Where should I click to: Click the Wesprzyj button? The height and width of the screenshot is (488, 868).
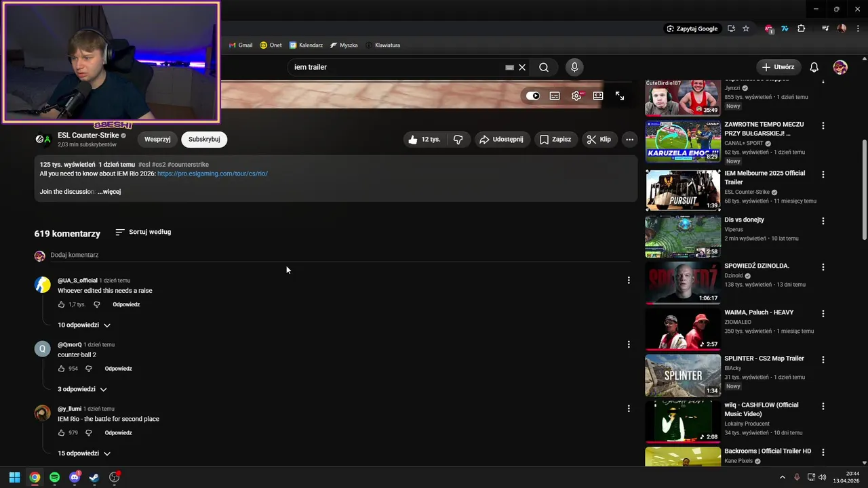pyautogui.click(x=157, y=140)
